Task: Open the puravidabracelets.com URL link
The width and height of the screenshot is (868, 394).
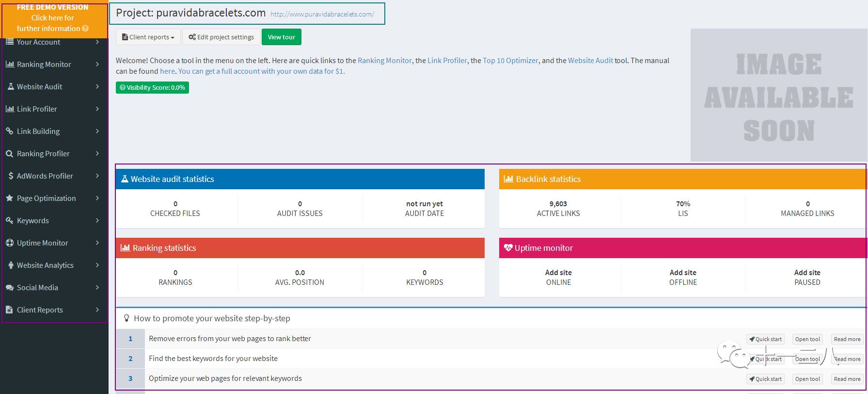Action: (x=322, y=14)
